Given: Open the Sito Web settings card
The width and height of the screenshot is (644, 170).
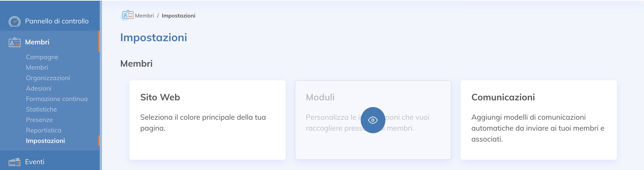Looking at the screenshot, I should coord(207,120).
